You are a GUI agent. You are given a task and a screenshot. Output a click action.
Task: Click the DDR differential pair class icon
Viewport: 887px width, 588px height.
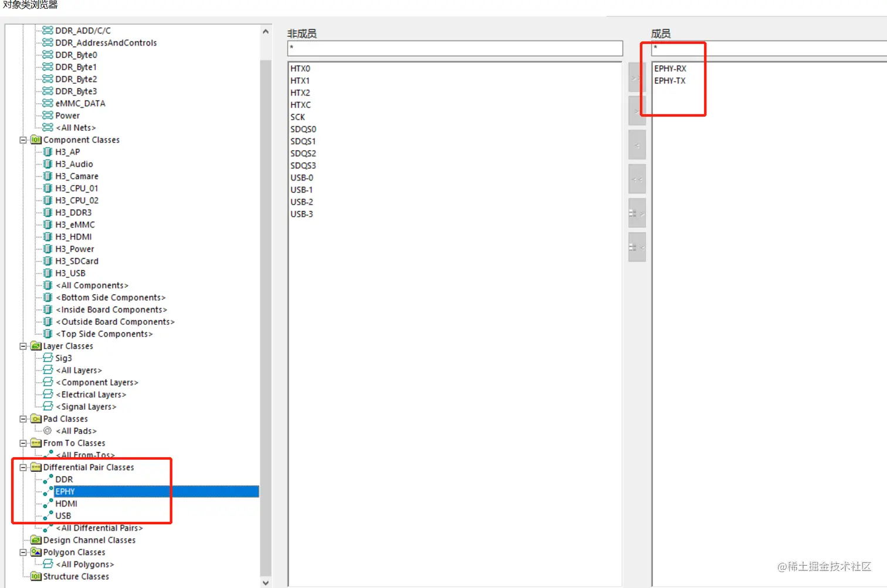[x=48, y=480]
